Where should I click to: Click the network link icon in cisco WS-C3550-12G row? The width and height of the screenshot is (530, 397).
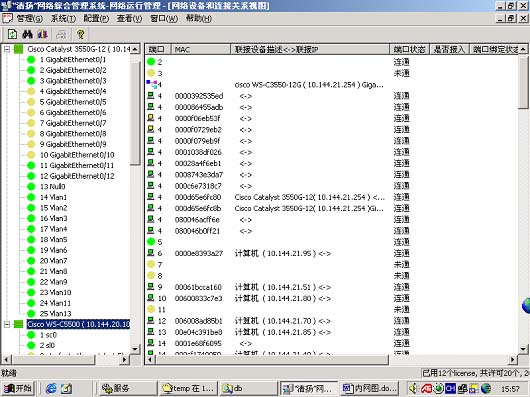(151, 84)
